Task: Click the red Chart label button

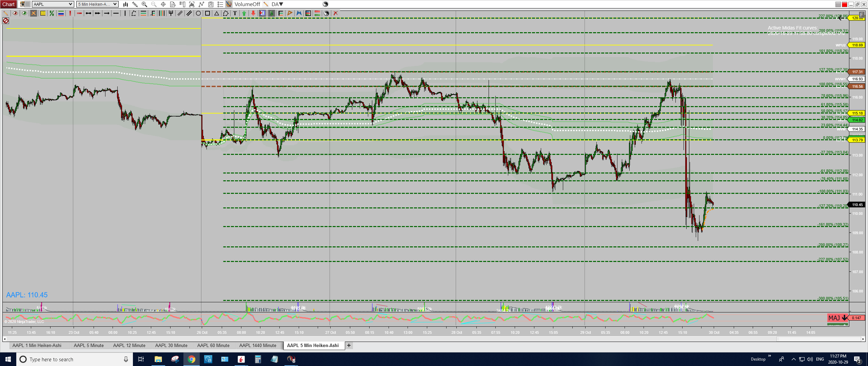Action: 8,4
